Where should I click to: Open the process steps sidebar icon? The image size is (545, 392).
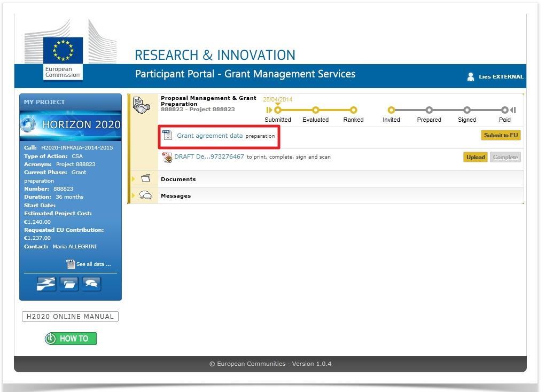46,284
